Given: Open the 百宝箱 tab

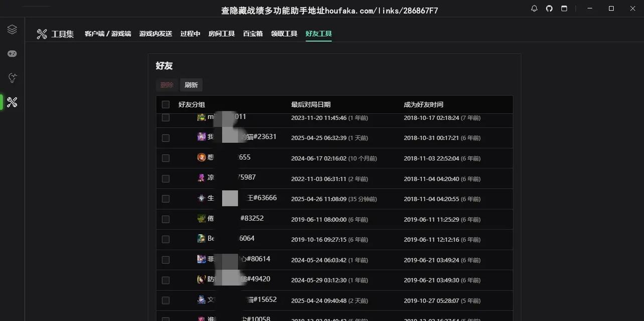Looking at the screenshot, I should [253, 34].
